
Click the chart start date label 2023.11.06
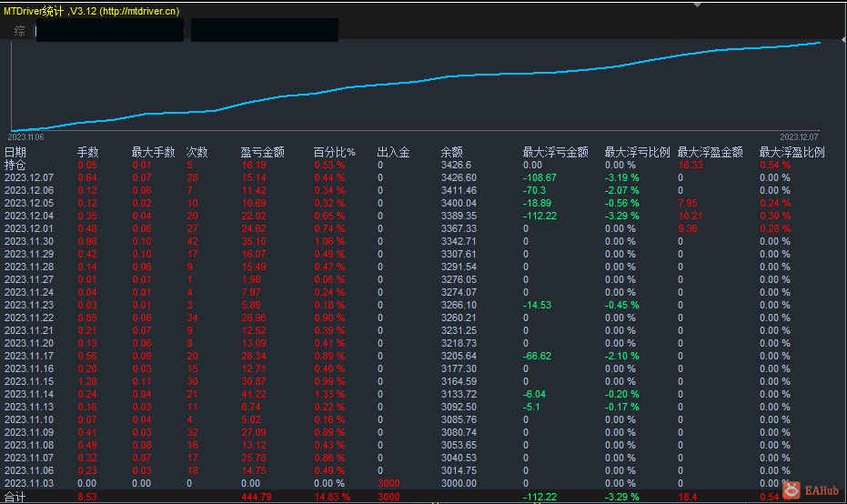(x=25, y=137)
